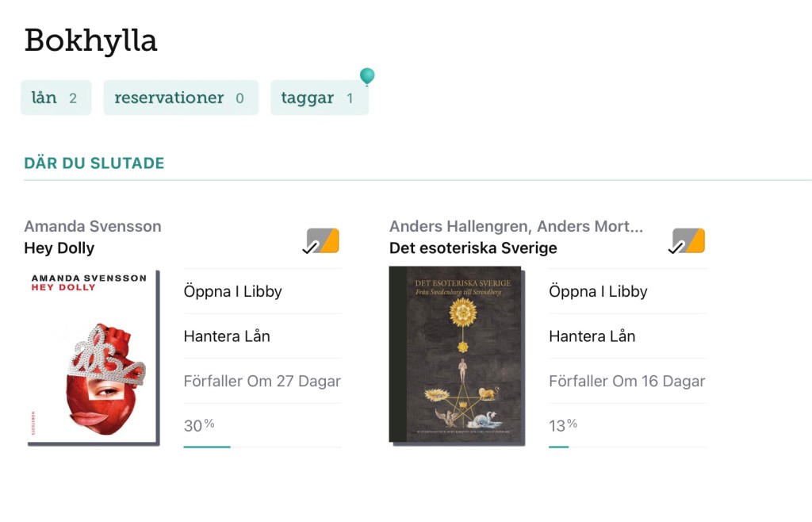Open author Anders Hallengren
Screen dimensions: 812x522
pos(456,226)
